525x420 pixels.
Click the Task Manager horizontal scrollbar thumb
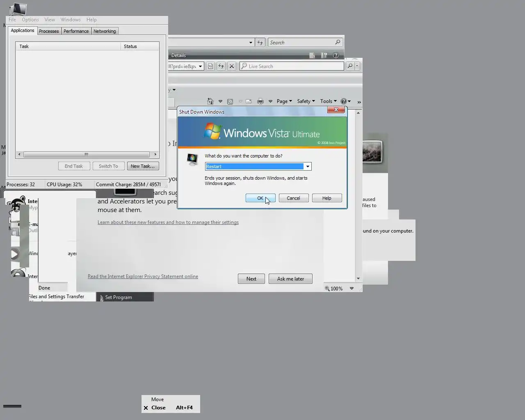[87, 155]
